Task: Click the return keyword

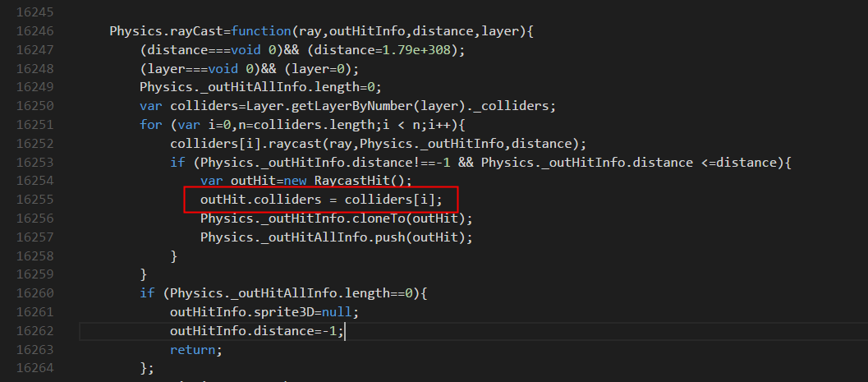Action: 192,349
